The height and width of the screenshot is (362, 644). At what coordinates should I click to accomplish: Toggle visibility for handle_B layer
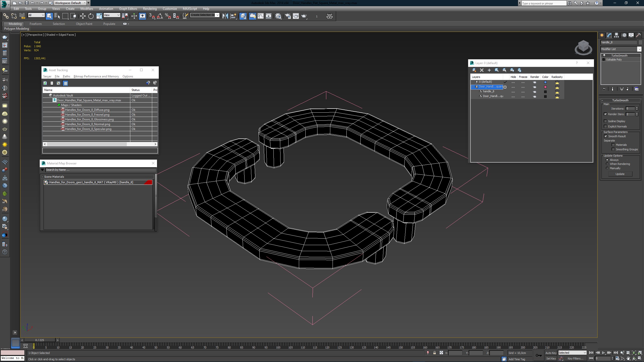point(513,92)
